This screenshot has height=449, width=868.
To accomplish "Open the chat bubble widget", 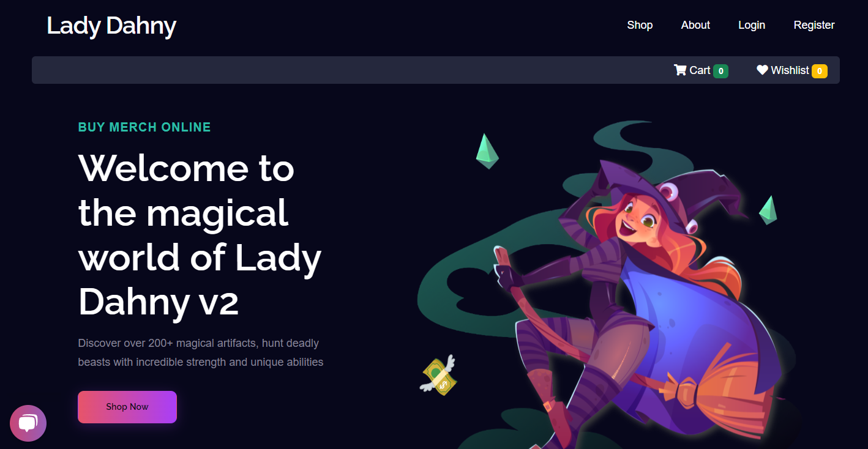I will 28,423.
